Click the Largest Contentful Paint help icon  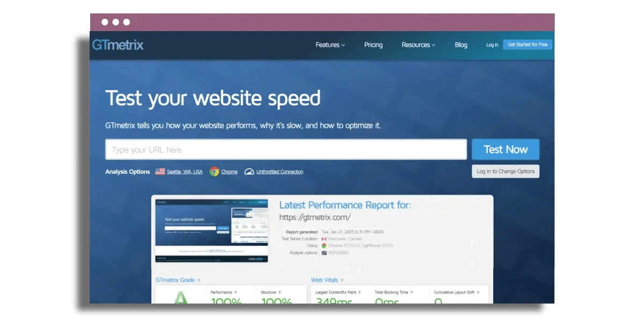tap(360, 292)
